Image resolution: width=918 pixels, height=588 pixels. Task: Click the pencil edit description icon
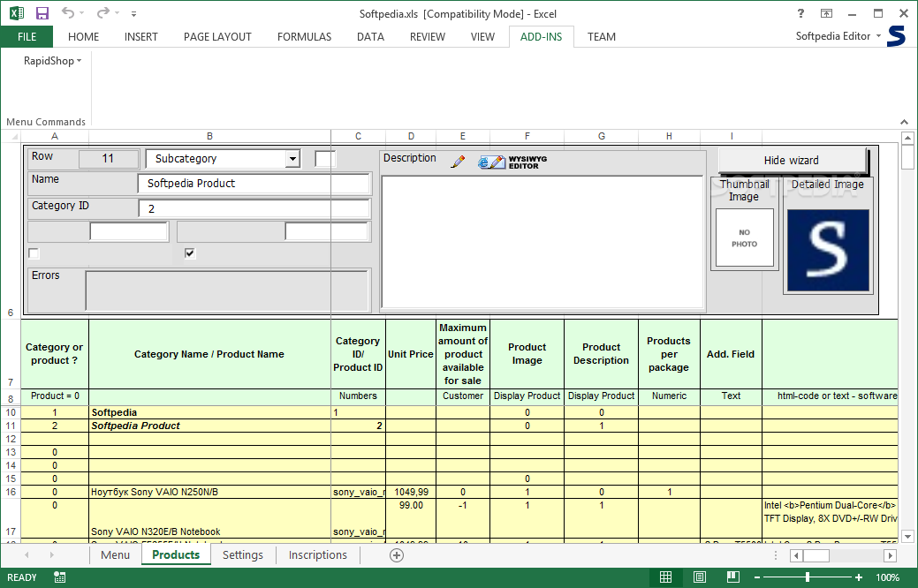[458, 161]
